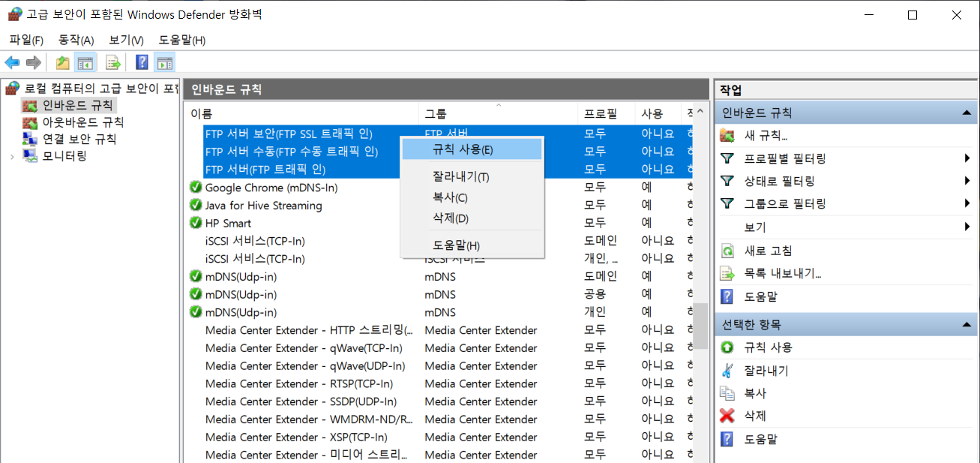Select 연결 보안 규칙 in the tree
980x463 pixels.
tap(79, 139)
